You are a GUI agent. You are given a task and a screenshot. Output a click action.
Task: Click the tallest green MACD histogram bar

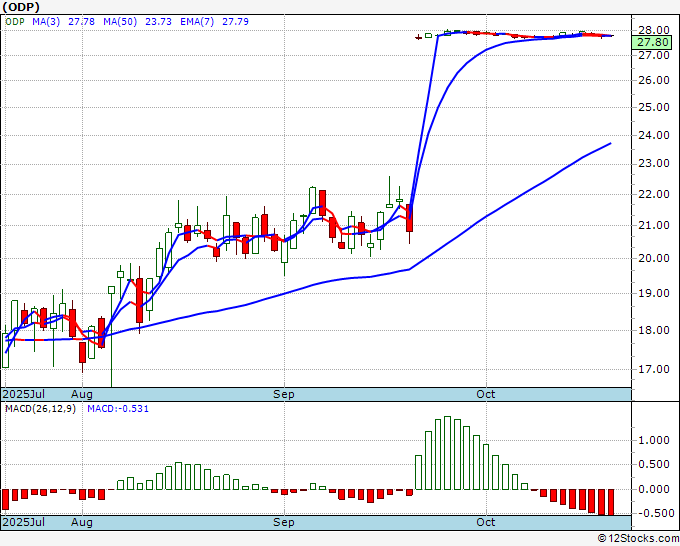point(448,453)
